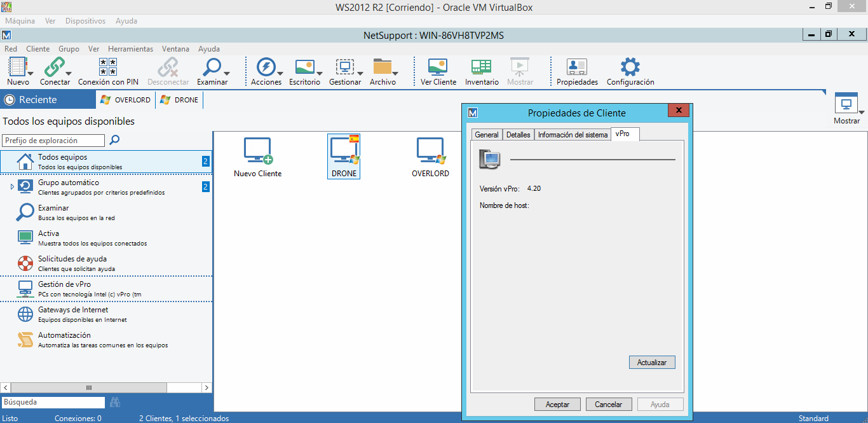This screenshot has height=423, width=868.
Task: Select Examinar in the sidebar list
Action: 105,212
